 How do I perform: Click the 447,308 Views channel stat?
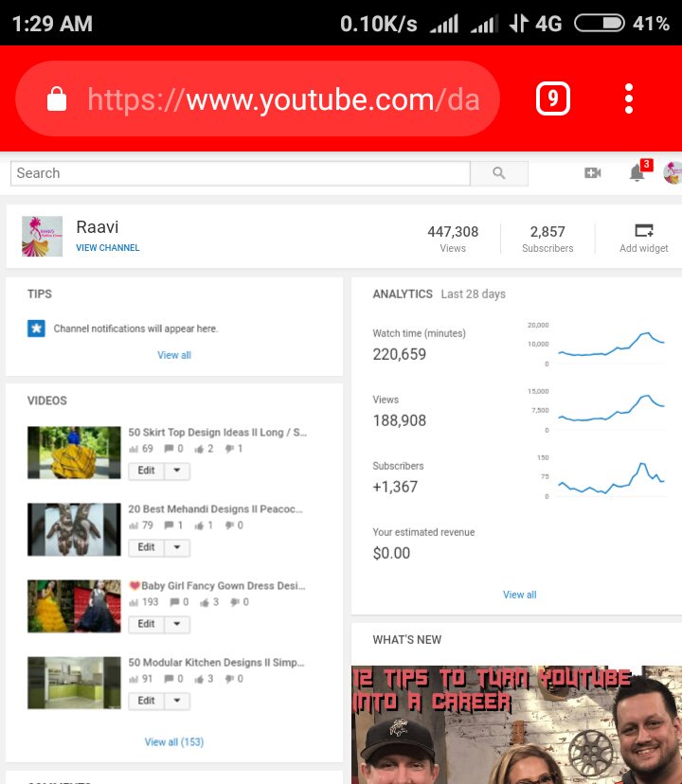(453, 239)
